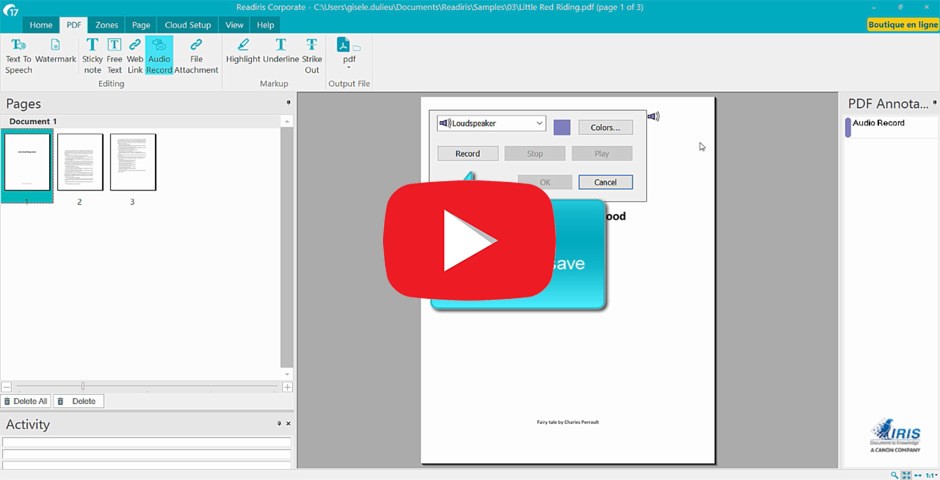
Task: Click the purple annotation color swatch
Action: [562, 127]
